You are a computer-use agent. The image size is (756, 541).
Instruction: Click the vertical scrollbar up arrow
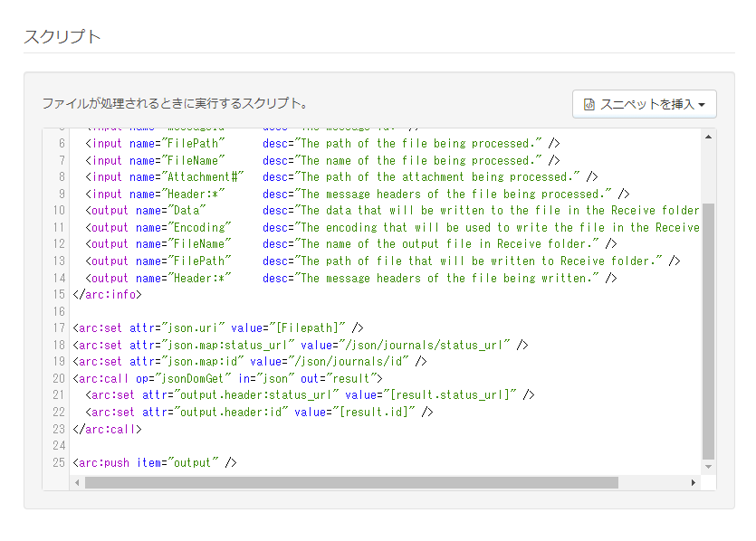pos(708,137)
